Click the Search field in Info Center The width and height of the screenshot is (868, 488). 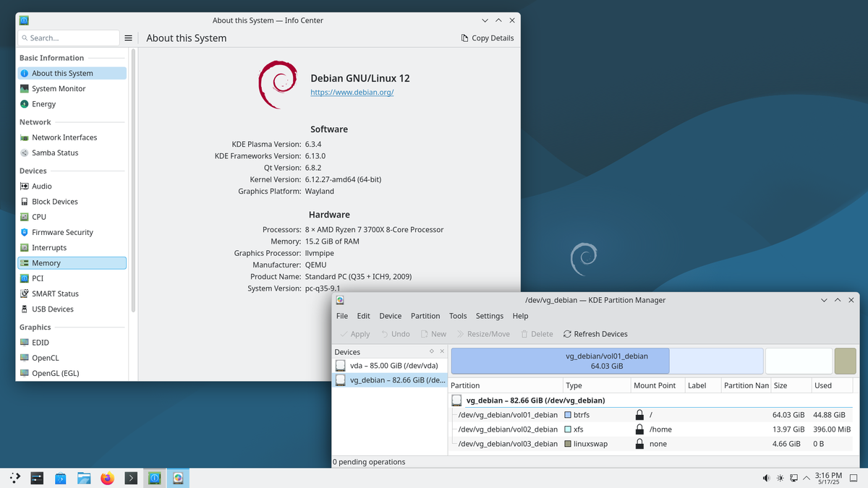69,37
